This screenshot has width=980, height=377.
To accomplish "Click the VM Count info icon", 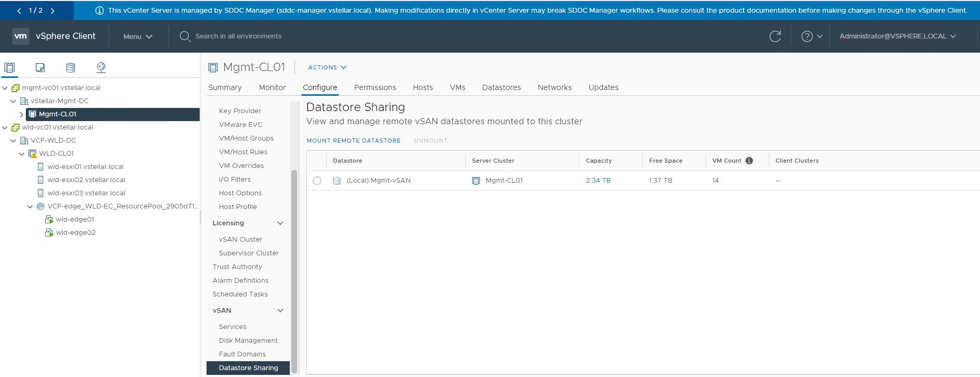I will point(749,161).
